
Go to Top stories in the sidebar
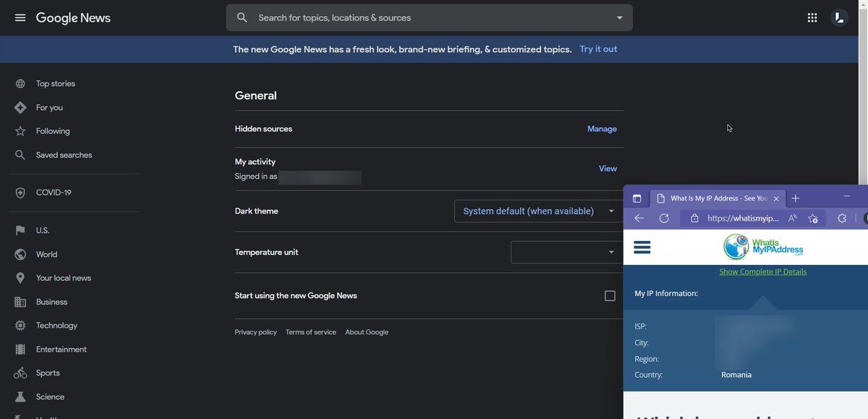(x=55, y=84)
